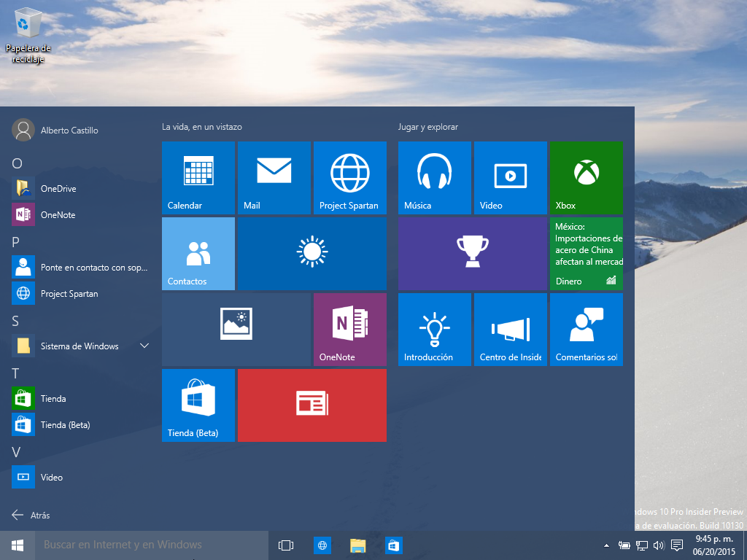Show hidden system tray icons
Image resolution: width=747 pixels, height=560 pixels.
[606, 545]
